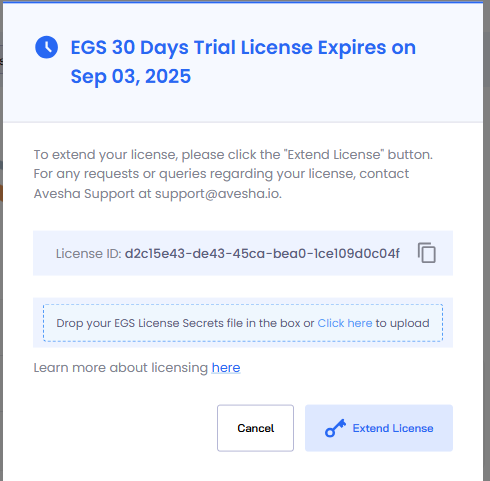Click the Avesha Support text

coord(84,194)
